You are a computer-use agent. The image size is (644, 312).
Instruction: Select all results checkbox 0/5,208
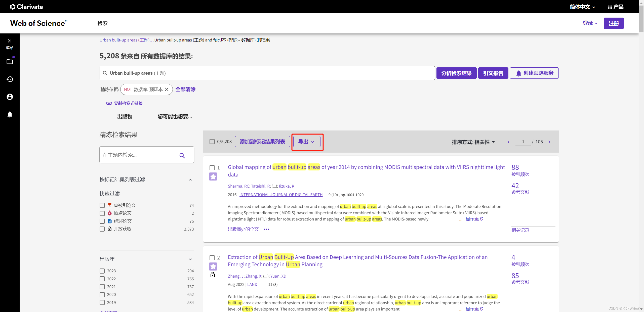click(x=212, y=142)
